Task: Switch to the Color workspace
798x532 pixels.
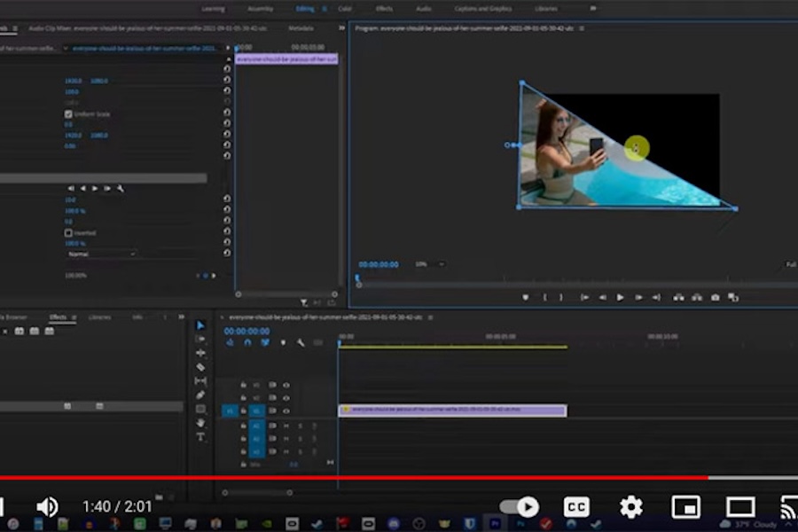Action: tap(345, 9)
